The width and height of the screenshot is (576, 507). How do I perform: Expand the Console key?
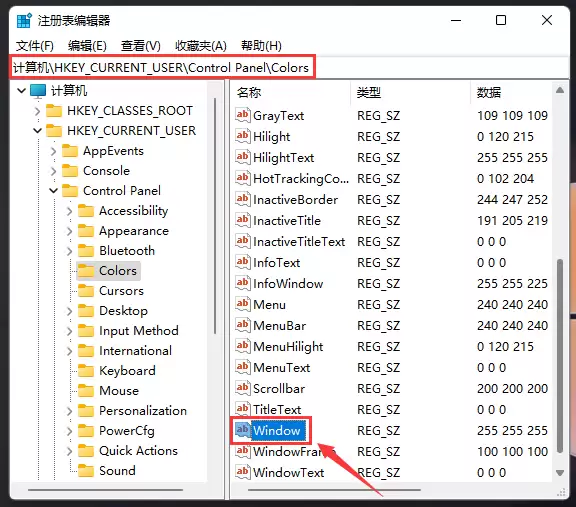point(54,171)
